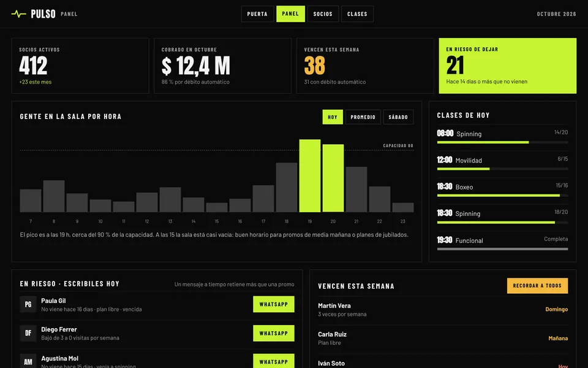
Task: Click the 12:00 Movilidad capacity bar
Action: coord(502,169)
